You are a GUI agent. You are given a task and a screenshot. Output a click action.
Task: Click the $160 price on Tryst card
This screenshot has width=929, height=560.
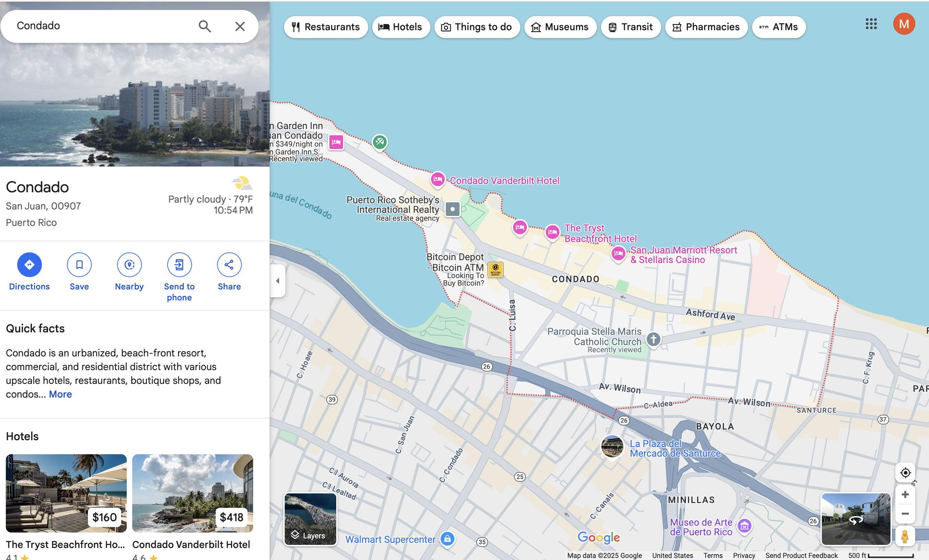(104, 517)
